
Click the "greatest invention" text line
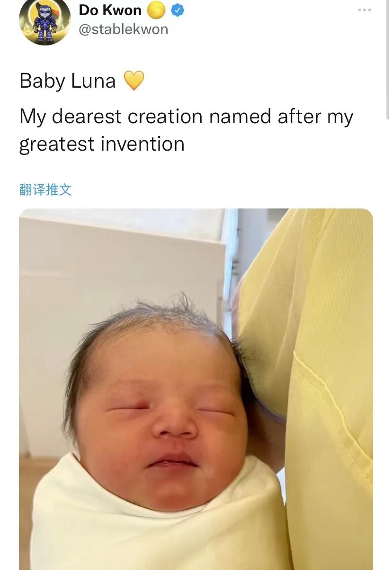[102, 144]
